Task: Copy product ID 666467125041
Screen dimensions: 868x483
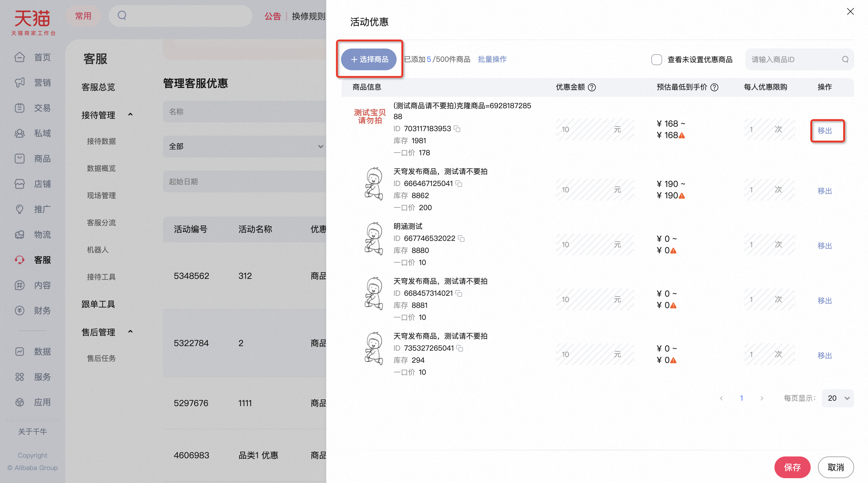Action: pyautogui.click(x=459, y=183)
